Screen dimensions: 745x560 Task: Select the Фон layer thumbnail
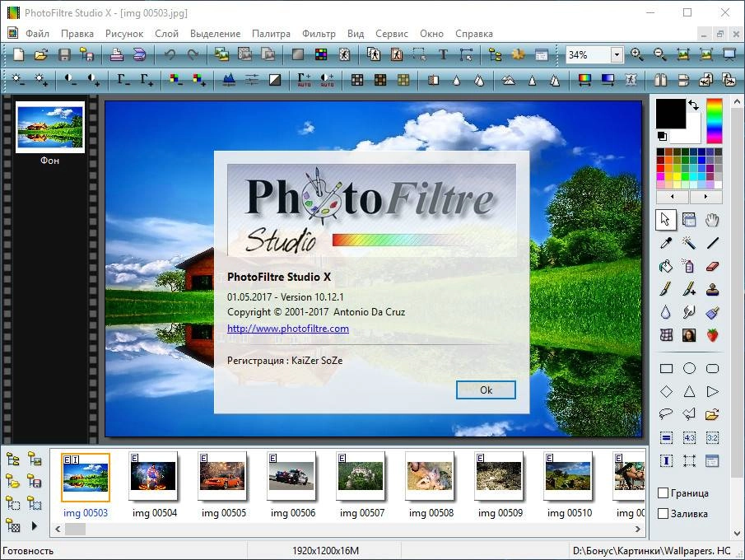pyautogui.click(x=50, y=127)
